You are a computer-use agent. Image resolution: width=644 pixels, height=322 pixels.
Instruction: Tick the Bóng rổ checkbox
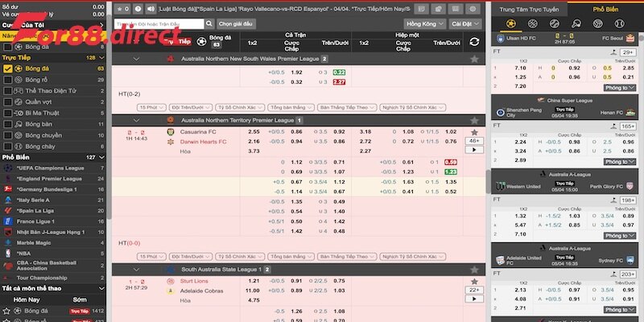[x=8, y=80]
